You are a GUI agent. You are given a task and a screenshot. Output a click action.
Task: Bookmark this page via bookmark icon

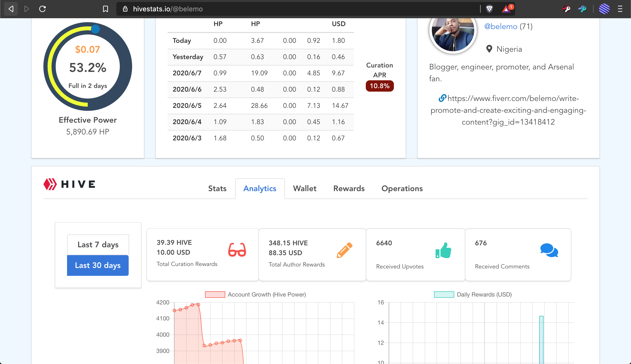point(105,9)
